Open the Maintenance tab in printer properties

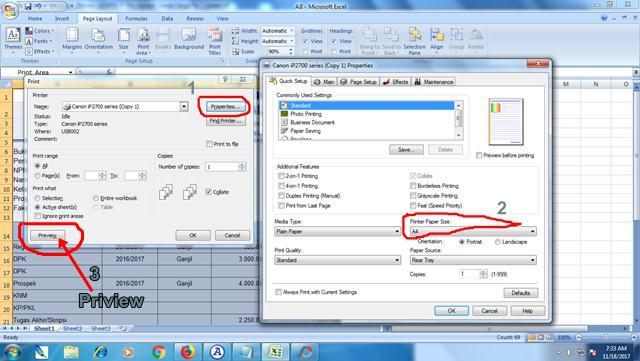tap(434, 82)
